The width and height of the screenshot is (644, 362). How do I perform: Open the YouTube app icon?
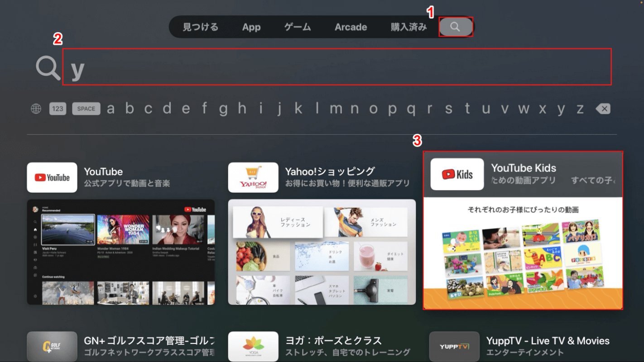[x=52, y=177]
